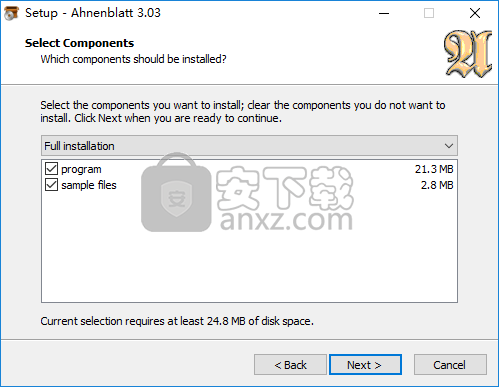Uncheck the program component checkbox
The height and width of the screenshot is (387, 499).
tap(51, 169)
